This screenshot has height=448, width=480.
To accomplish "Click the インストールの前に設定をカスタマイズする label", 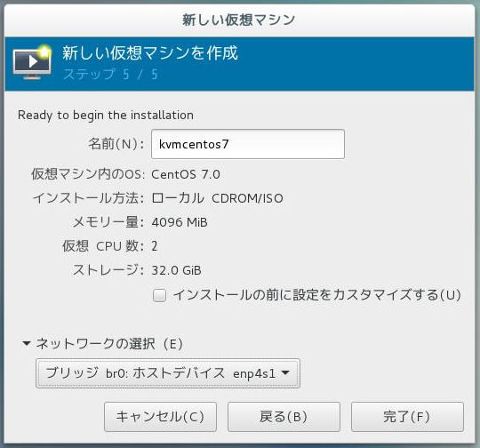I will pyautogui.click(x=316, y=295).
